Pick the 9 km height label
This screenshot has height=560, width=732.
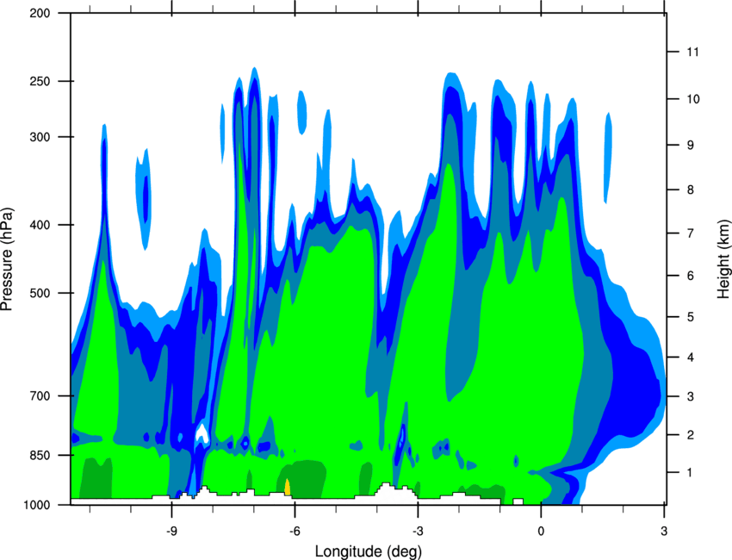(691, 146)
